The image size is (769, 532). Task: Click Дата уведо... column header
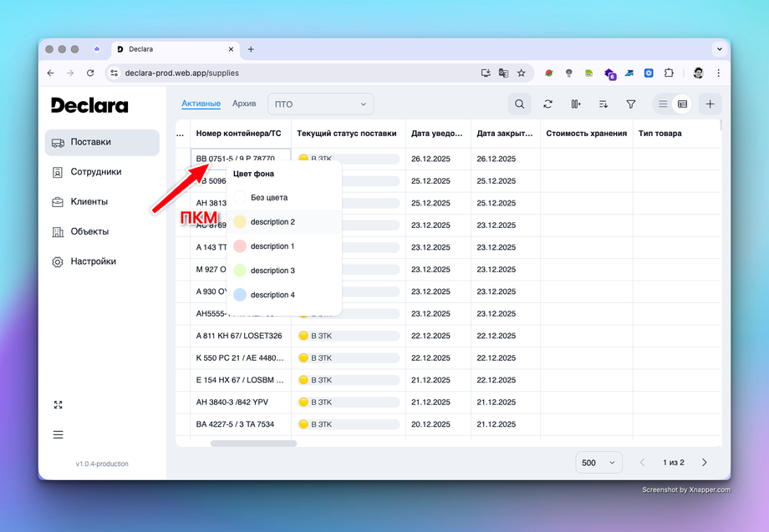pyautogui.click(x=437, y=134)
